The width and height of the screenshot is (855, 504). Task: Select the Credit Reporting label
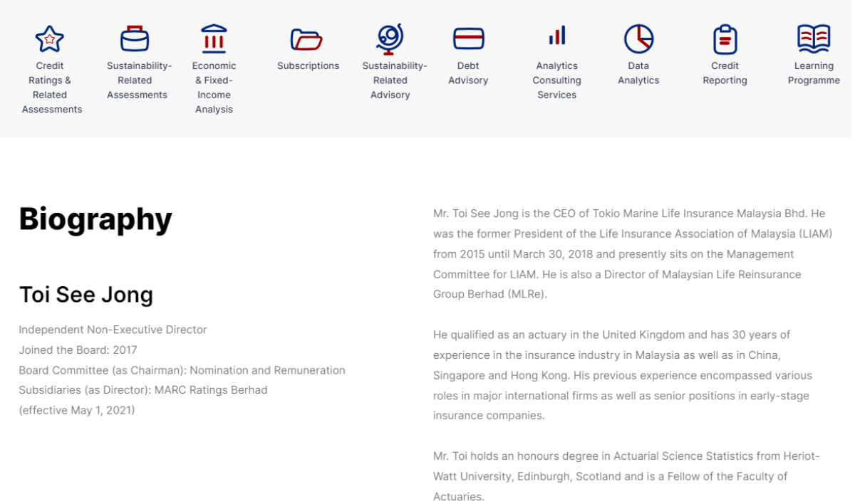pyautogui.click(x=725, y=73)
